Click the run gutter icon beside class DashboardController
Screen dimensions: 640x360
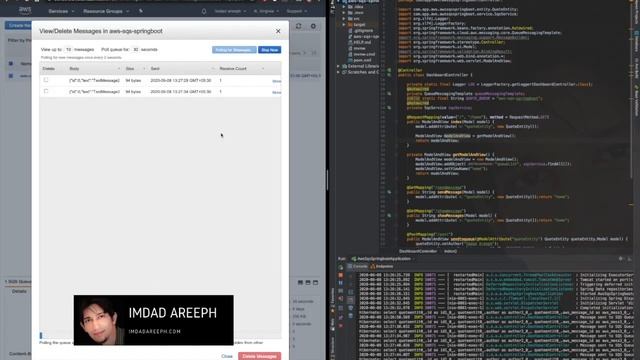[389, 75]
